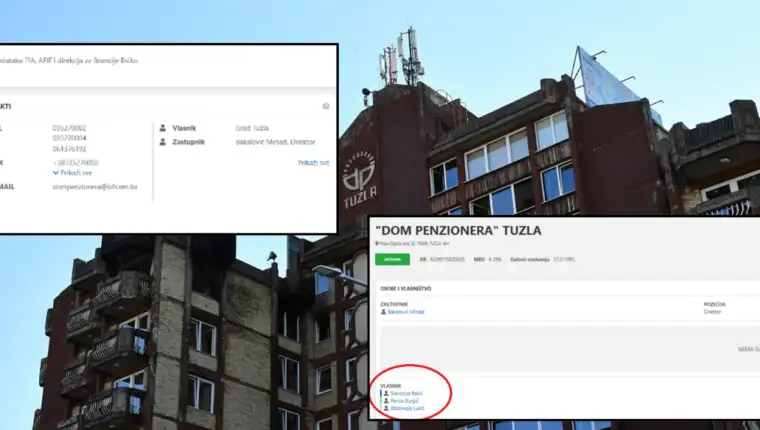Image resolution: width=760 pixels, height=430 pixels.
Task: Click person icon beside Dobrivoje Lukić owner
Action: 386,409
